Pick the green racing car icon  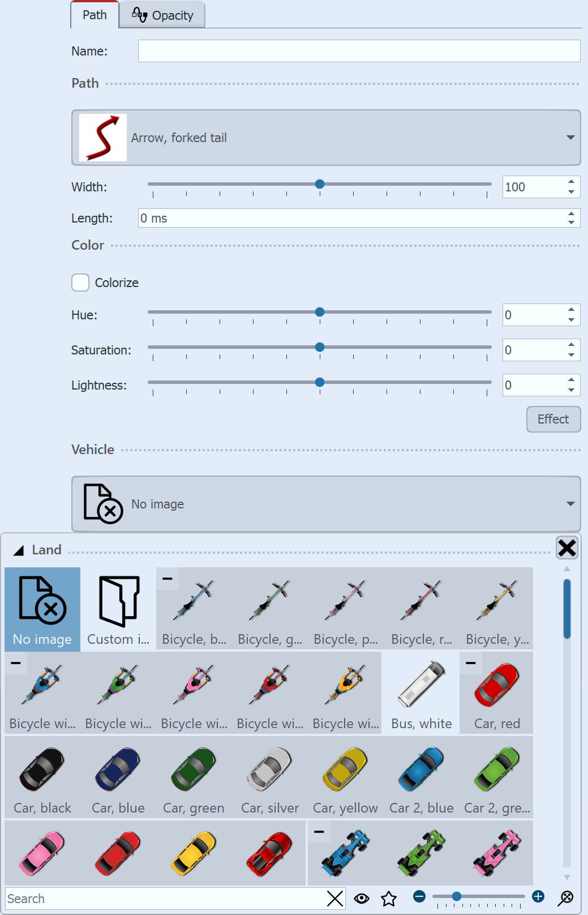click(422, 853)
